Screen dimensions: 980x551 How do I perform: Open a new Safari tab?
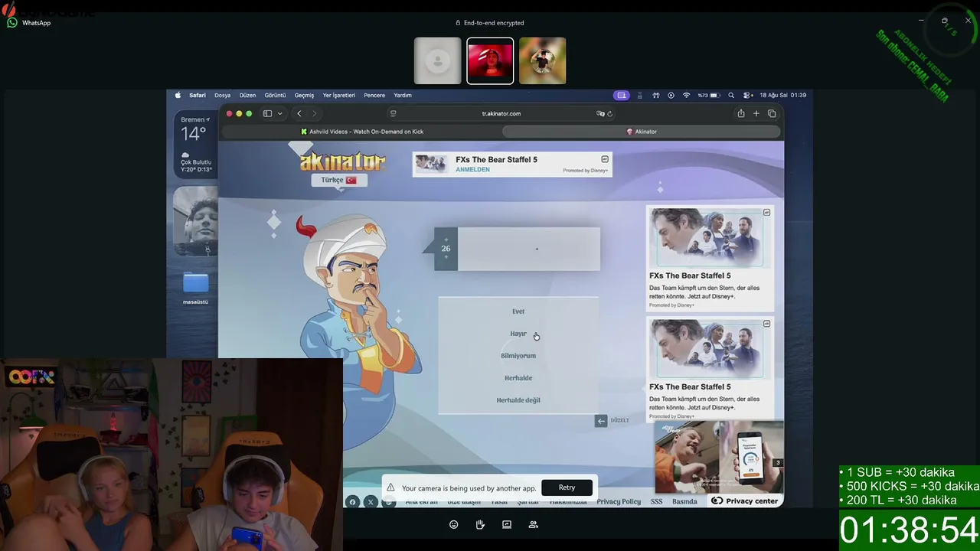coord(756,113)
